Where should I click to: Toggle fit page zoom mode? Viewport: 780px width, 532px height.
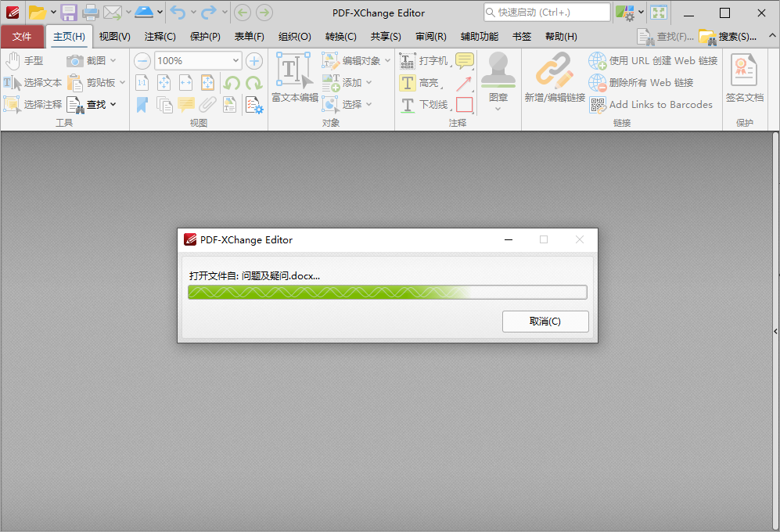coord(164,82)
